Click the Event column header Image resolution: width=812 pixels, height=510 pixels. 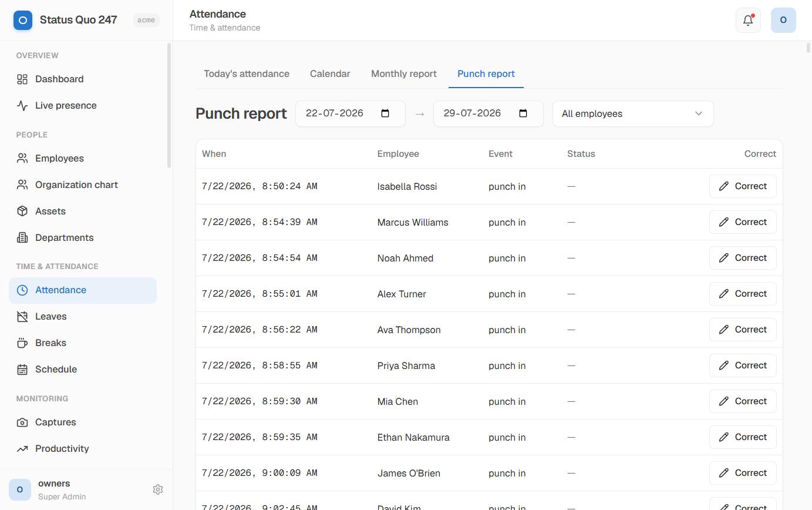500,154
